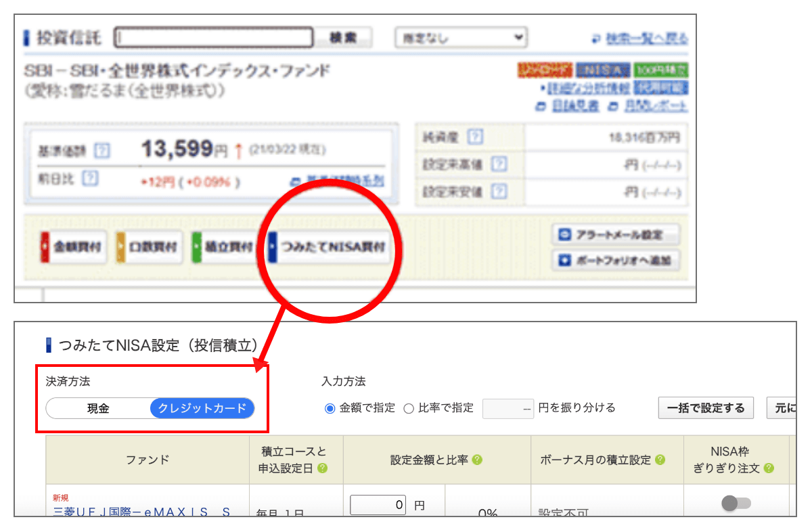Select the 比率で指定 radio button
Viewport: 812px width, 528px height.
click(408, 408)
